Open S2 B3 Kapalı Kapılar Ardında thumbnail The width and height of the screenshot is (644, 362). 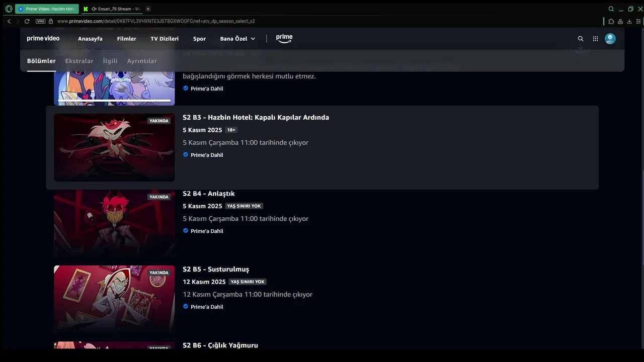coord(114,147)
